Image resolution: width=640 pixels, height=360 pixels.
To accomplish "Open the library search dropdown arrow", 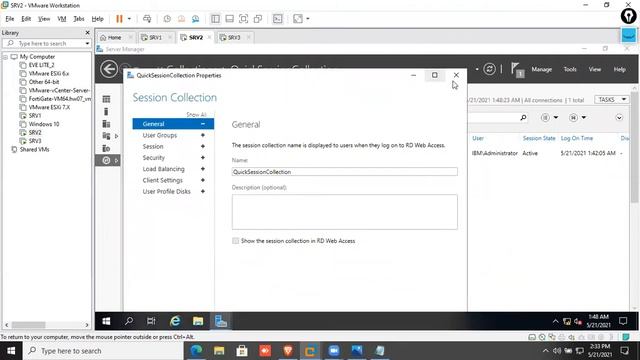I will pyautogui.click(x=87, y=43).
